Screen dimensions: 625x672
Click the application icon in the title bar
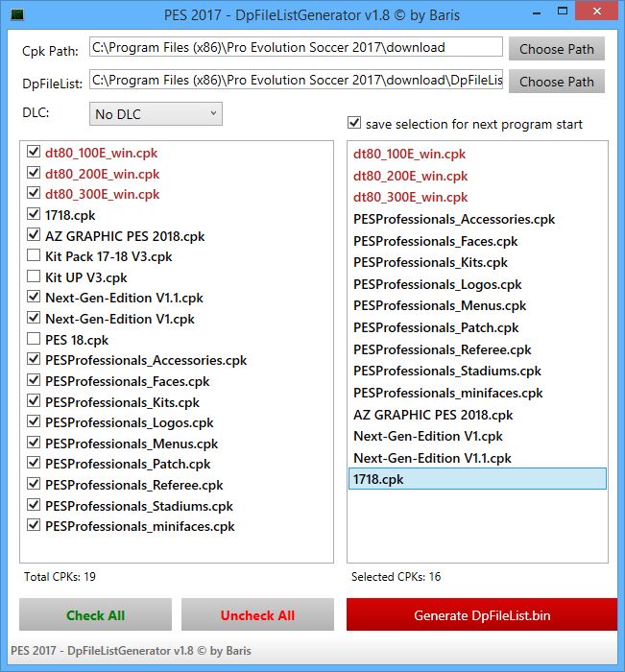point(17,15)
